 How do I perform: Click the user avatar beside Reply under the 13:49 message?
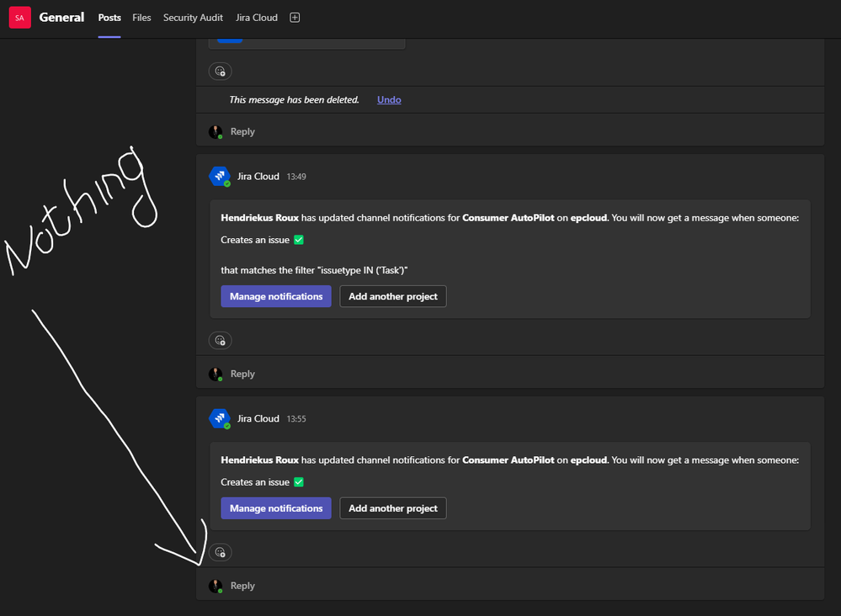click(216, 374)
